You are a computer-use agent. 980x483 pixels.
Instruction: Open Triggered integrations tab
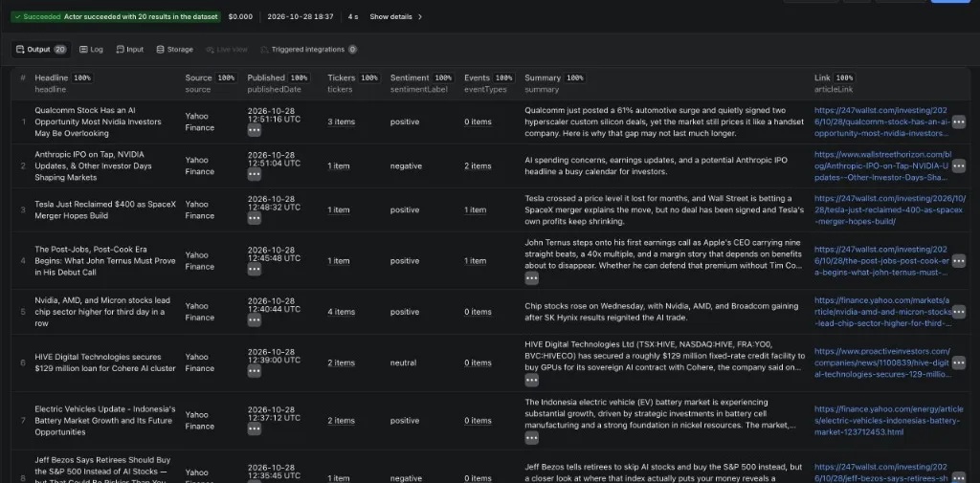pyautogui.click(x=309, y=50)
